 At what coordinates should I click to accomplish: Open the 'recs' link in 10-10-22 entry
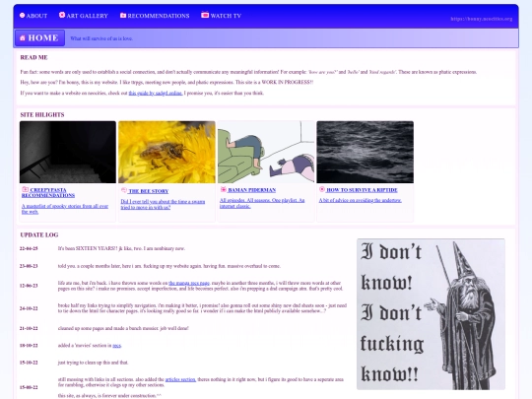[x=116, y=346]
